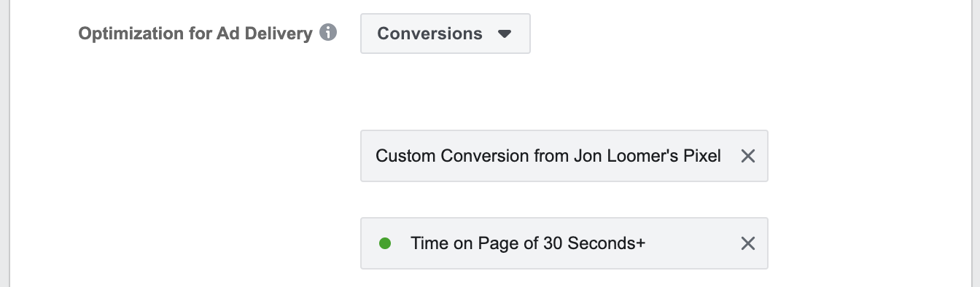The height and width of the screenshot is (287, 980).
Task: Show the tooltip for Ad Delivery optimization via the info icon
Action: point(328,33)
